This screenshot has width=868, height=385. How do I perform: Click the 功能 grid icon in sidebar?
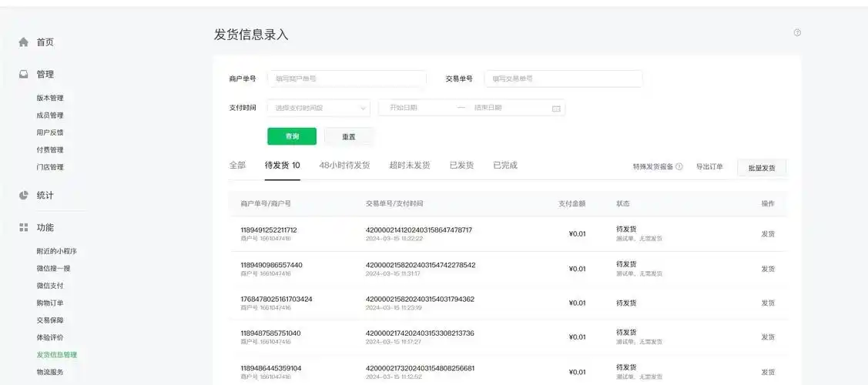pyautogui.click(x=23, y=228)
